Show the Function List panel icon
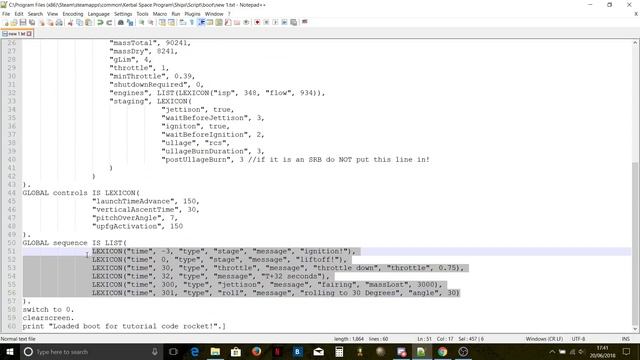 click(x=228, y=22)
